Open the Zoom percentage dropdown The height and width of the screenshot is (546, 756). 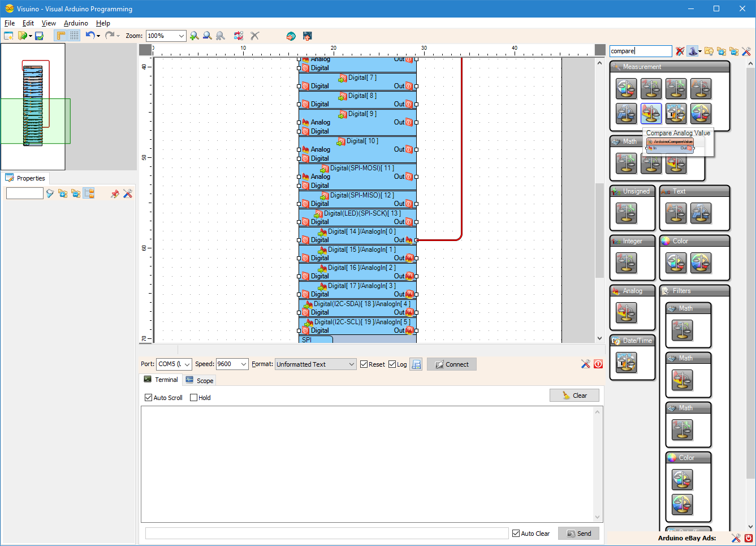[x=181, y=36]
